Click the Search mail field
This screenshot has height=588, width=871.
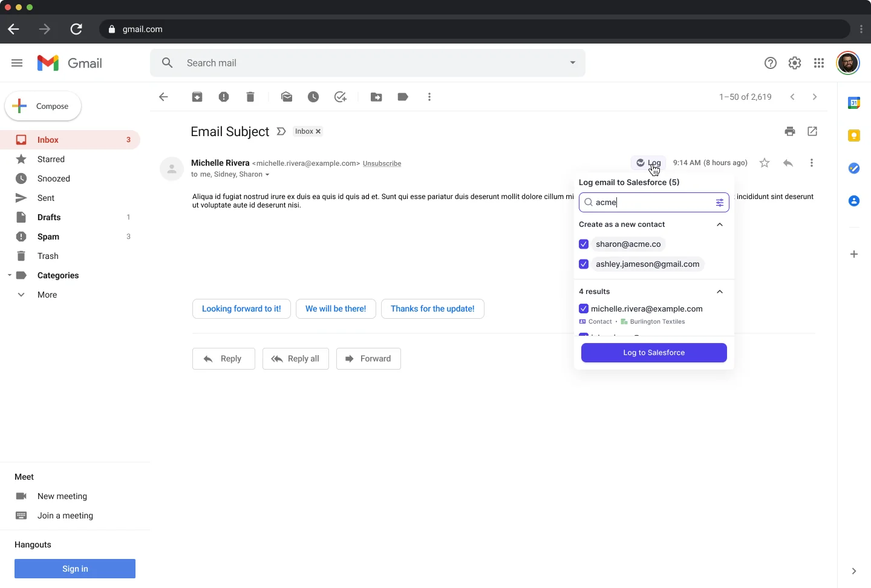tap(368, 63)
